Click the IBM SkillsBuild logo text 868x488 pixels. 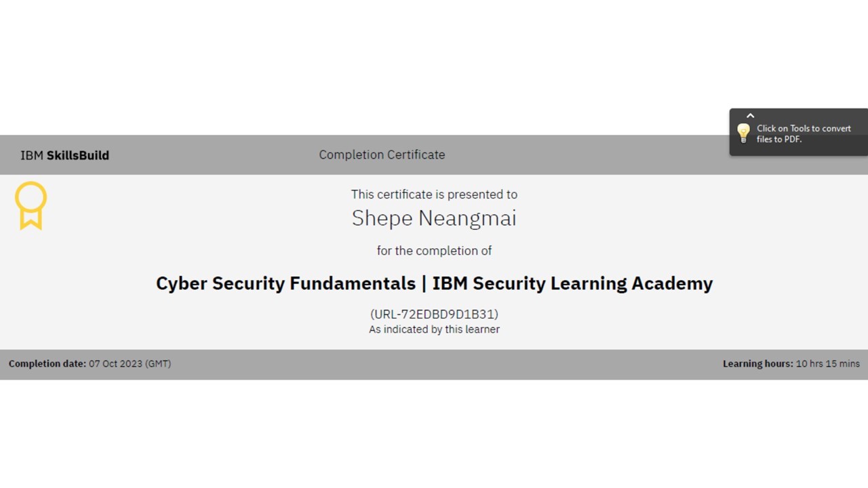[64, 155]
